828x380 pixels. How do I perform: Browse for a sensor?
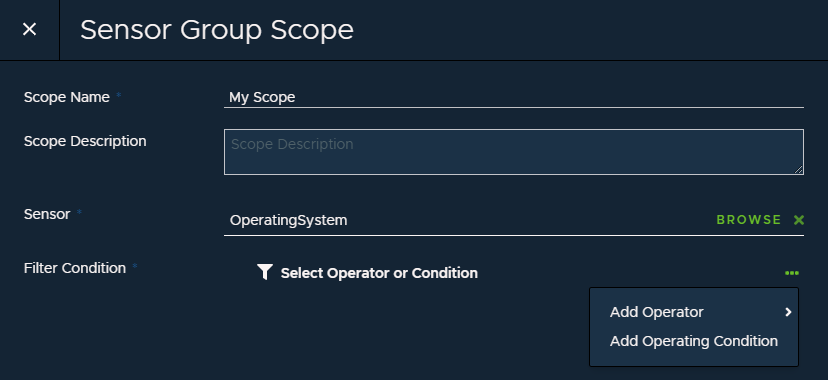click(x=749, y=220)
